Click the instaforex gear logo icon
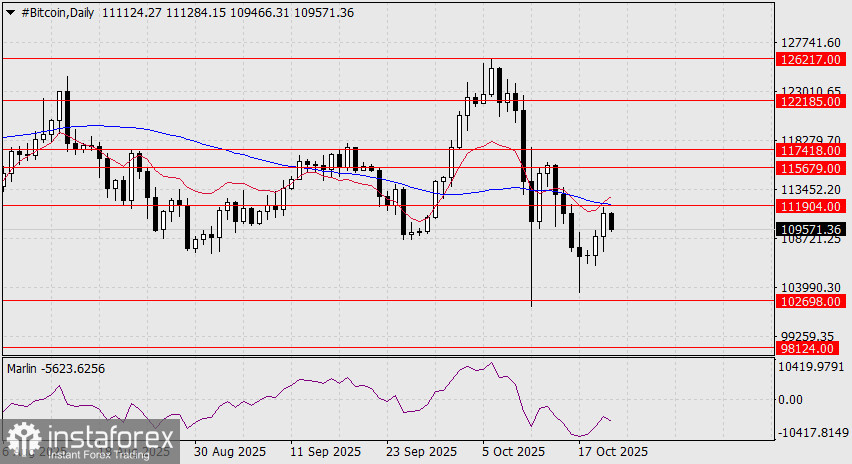Viewport: 852px width, 464px height. coord(23,439)
